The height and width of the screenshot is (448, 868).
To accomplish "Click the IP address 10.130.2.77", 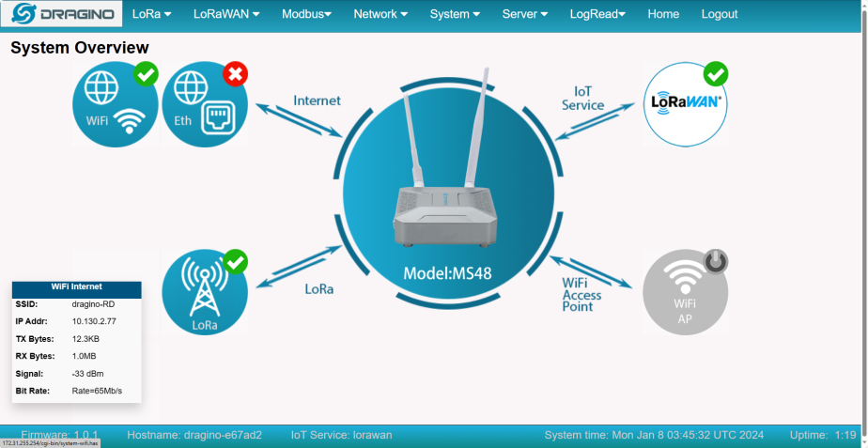I will 94,321.
